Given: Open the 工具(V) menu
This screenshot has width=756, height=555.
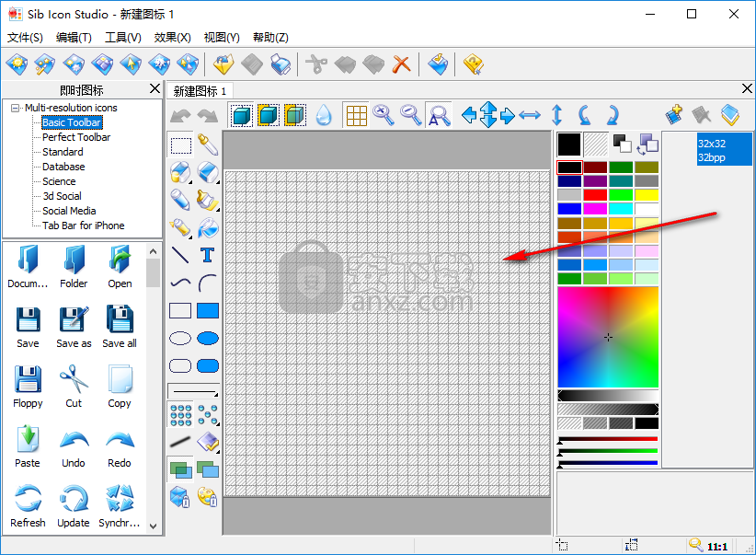Looking at the screenshot, I should [x=123, y=38].
